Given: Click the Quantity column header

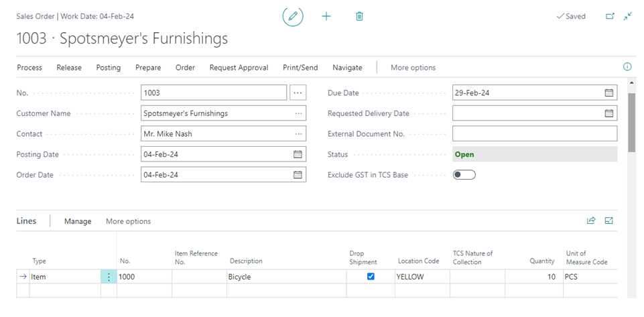Looking at the screenshot, I should click(542, 261).
